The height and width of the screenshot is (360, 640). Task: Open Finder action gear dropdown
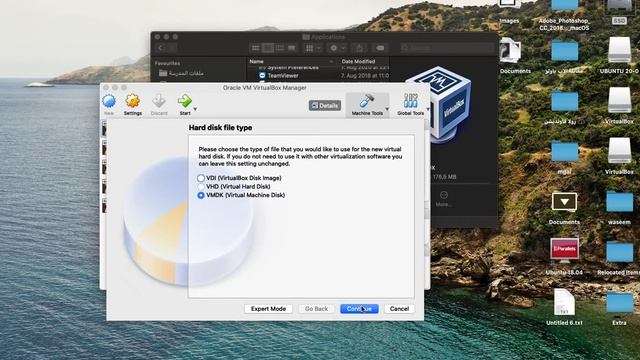(337, 48)
